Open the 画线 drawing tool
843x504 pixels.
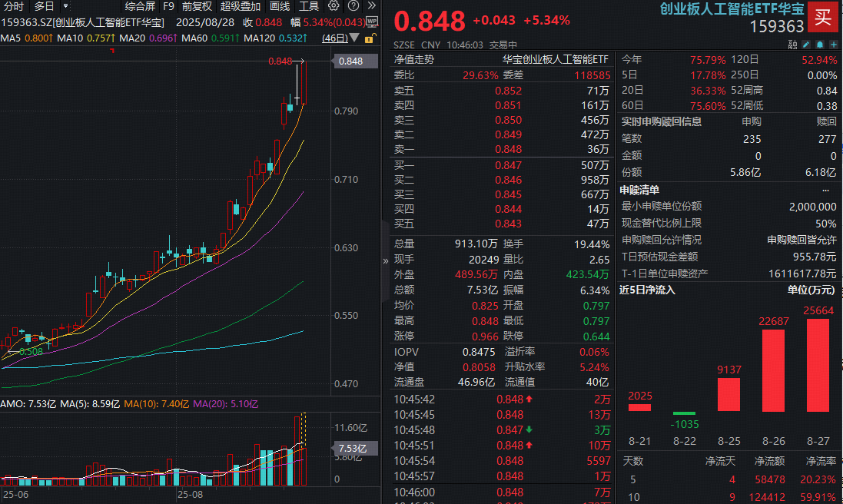[280, 6]
